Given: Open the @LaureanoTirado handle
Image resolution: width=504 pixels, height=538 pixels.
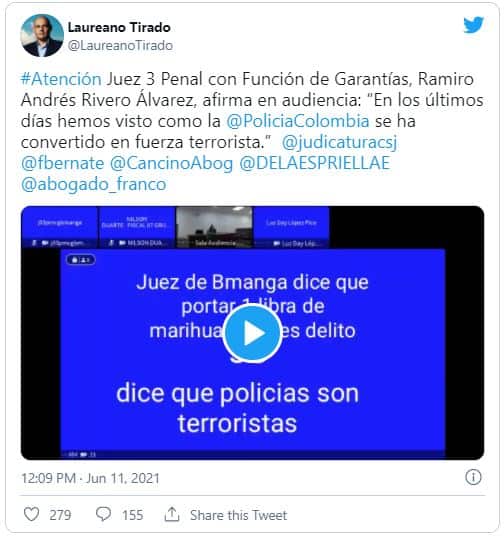Looking at the screenshot, I should coord(120,45).
